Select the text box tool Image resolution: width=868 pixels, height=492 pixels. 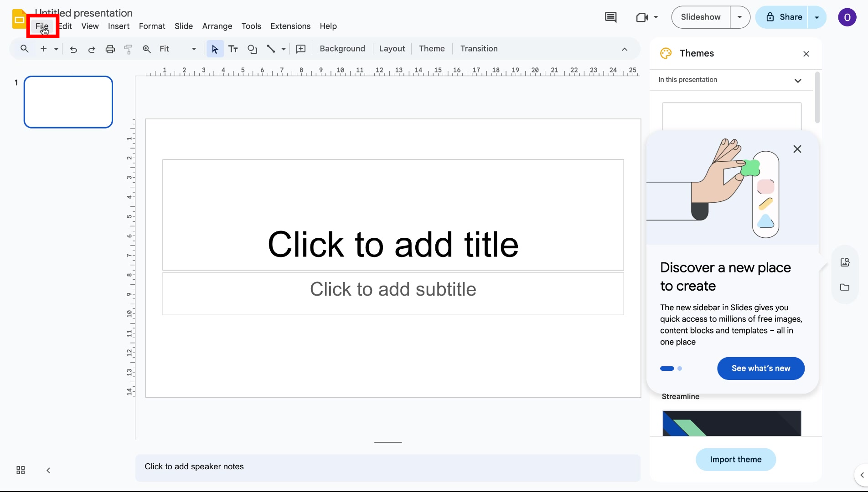(x=233, y=49)
